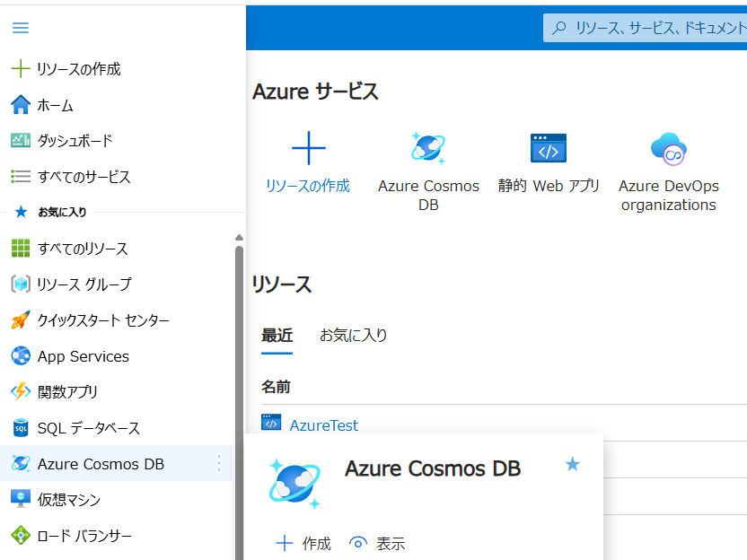The image size is (747, 560).
Task: Select クイックスタート センター text in favorites
Action: pos(103,320)
